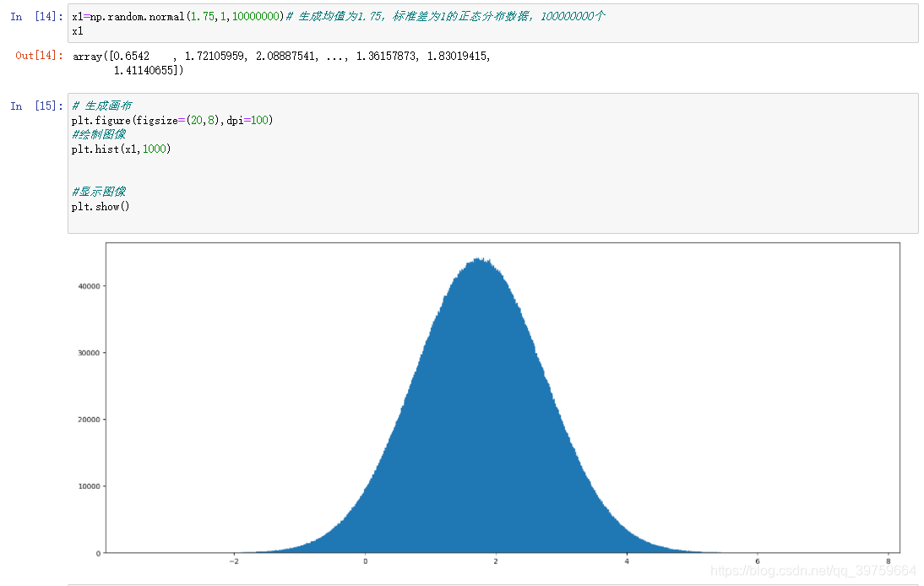
Task: Click the output value 2.08887541
Action: (x=287, y=56)
